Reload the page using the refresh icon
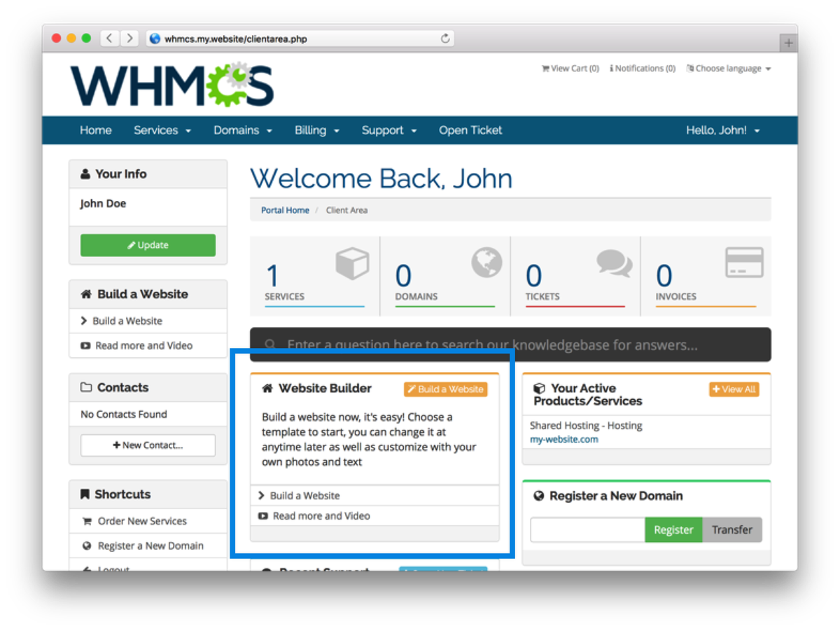This screenshot has height=631, width=840. (x=444, y=39)
